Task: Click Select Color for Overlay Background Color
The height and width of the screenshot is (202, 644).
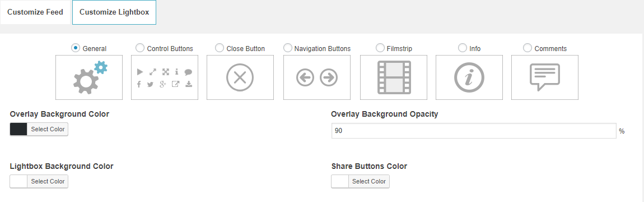Action: coord(48,129)
